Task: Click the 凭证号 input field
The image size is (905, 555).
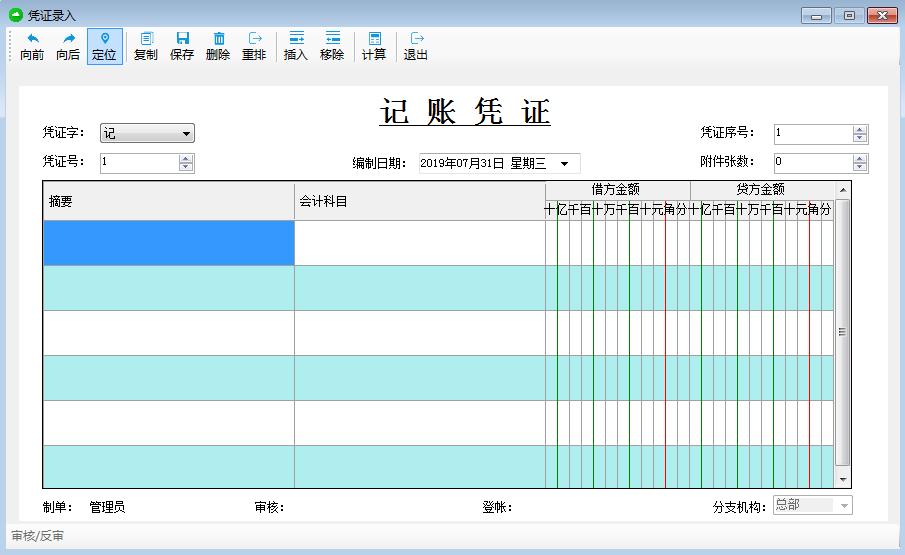Action: tap(140, 163)
